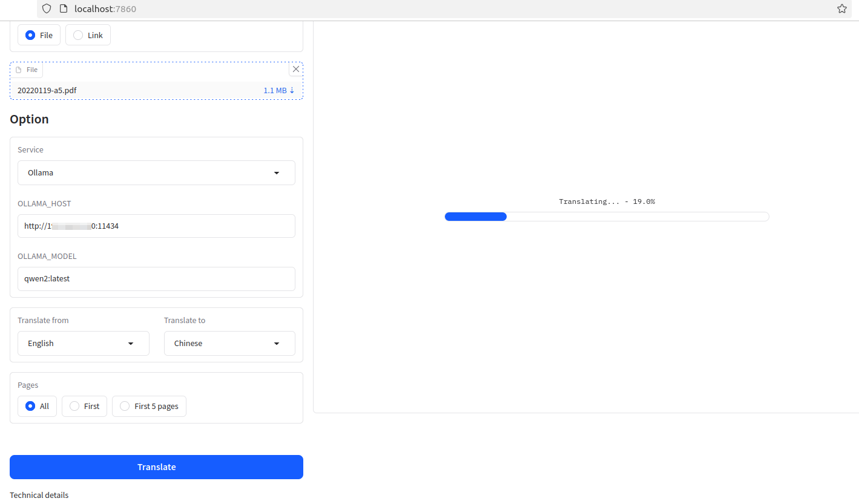Download 20220119-a5.pdf via the size link
This screenshot has width=859, height=504.
(x=275, y=90)
